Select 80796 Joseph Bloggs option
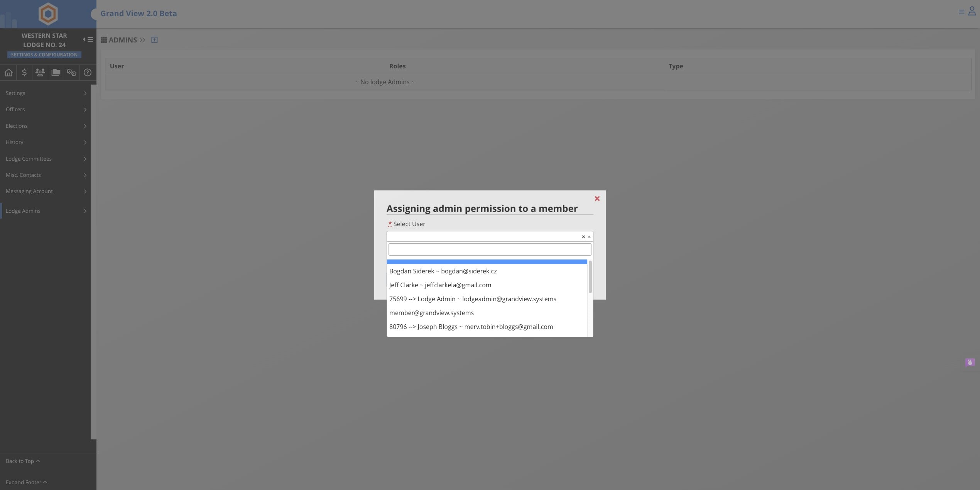Viewport: 980px width, 490px height. point(487,327)
